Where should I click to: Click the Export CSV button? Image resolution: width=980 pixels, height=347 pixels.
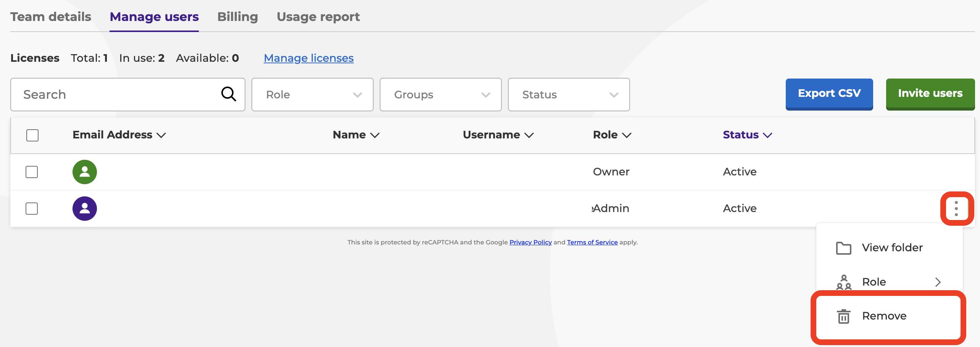click(x=829, y=94)
